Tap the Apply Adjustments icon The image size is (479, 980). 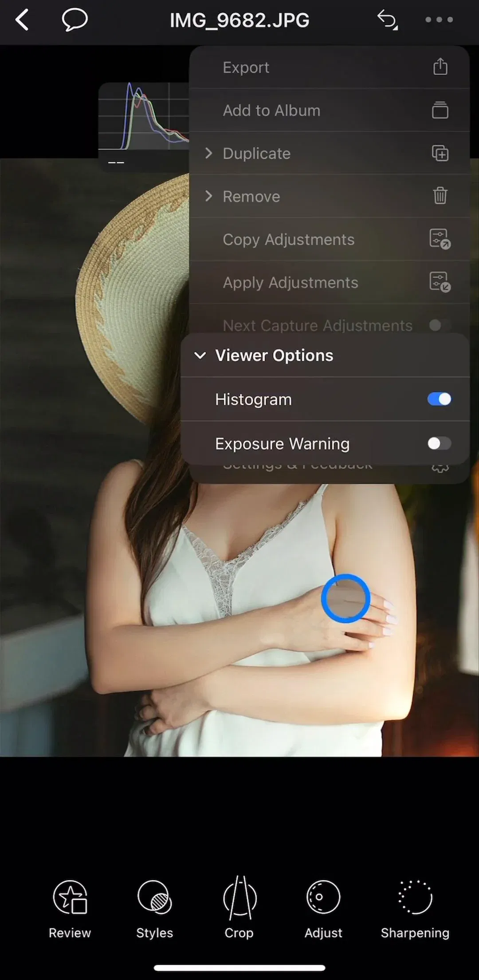[440, 282]
